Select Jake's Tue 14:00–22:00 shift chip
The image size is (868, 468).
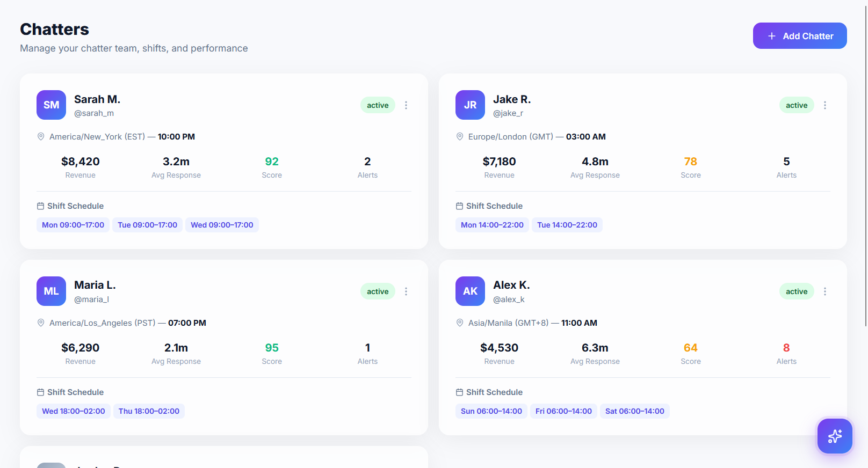[x=567, y=225]
